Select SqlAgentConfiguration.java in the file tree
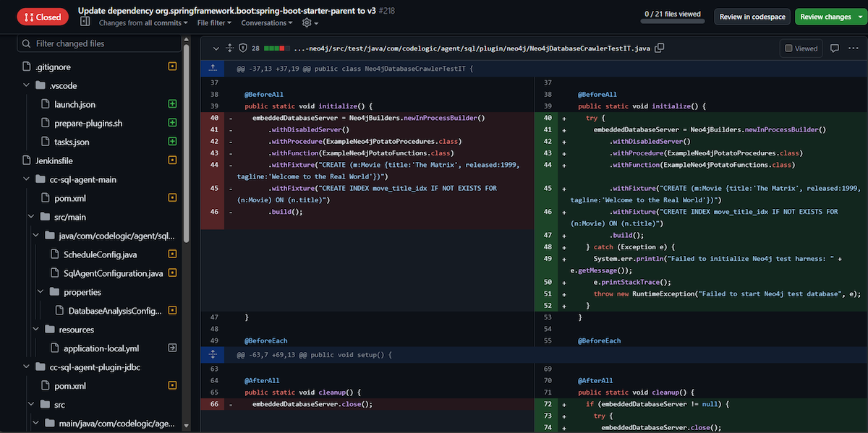This screenshot has height=433, width=868. pos(113,273)
